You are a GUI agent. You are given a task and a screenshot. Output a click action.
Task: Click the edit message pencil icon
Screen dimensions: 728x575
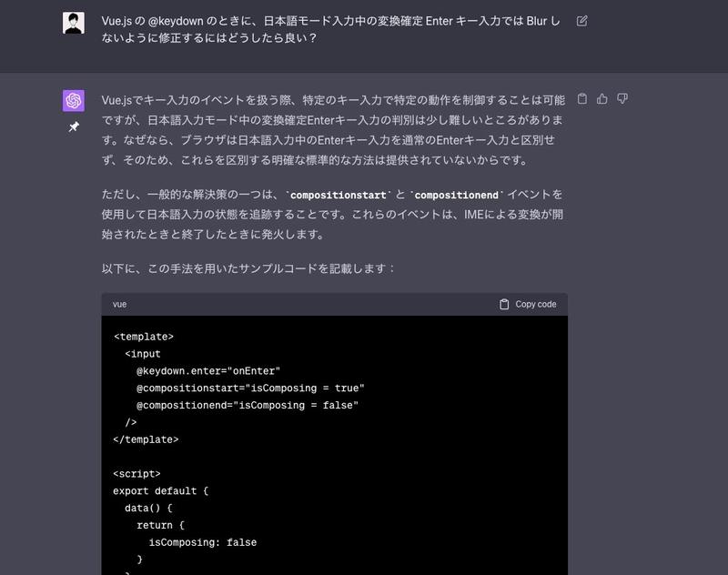(581, 21)
